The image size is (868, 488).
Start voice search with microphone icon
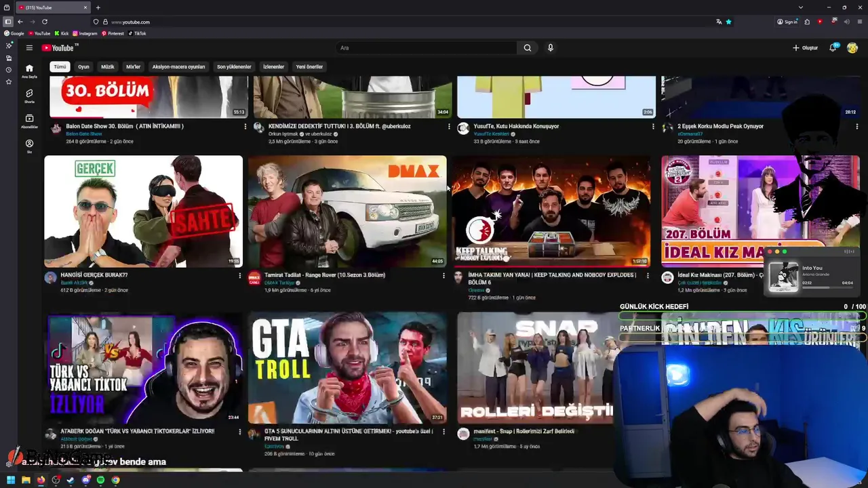[550, 47]
